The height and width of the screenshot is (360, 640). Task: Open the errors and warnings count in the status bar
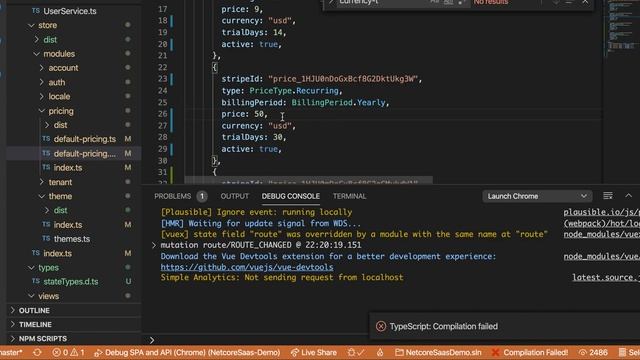68,352
